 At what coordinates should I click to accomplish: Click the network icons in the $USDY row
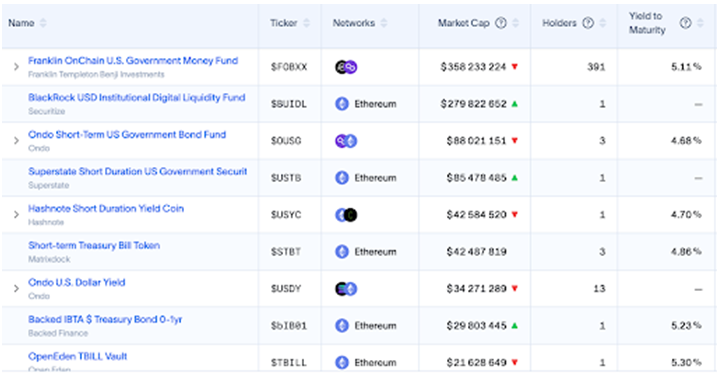[346, 289]
